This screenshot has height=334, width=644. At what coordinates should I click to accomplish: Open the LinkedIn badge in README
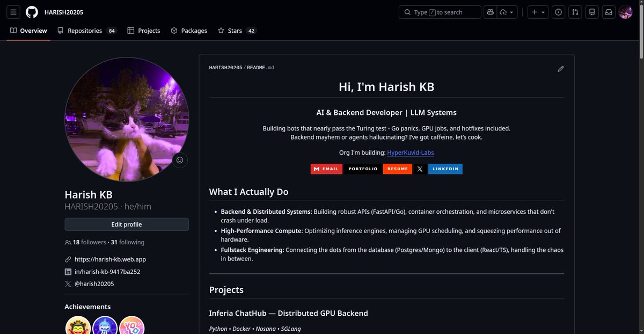[445, 169]
